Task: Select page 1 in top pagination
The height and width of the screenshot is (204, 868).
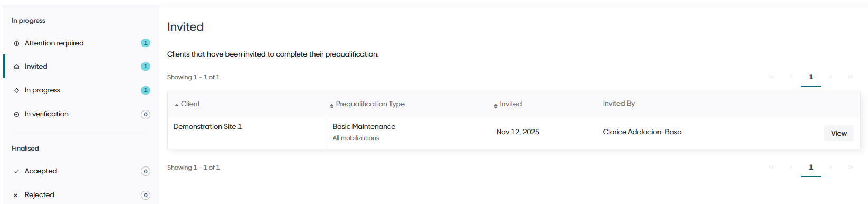Action: (811, 77)
